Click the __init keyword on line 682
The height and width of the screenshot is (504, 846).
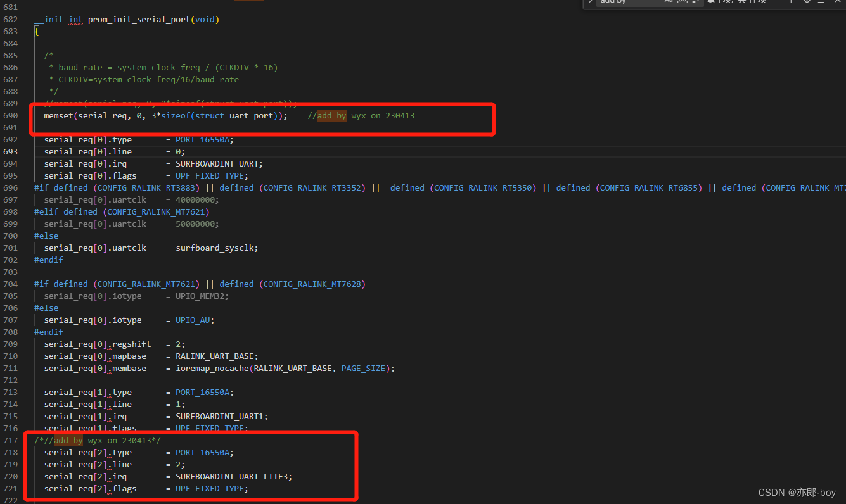pyautogui.click(x=49, y=20)
